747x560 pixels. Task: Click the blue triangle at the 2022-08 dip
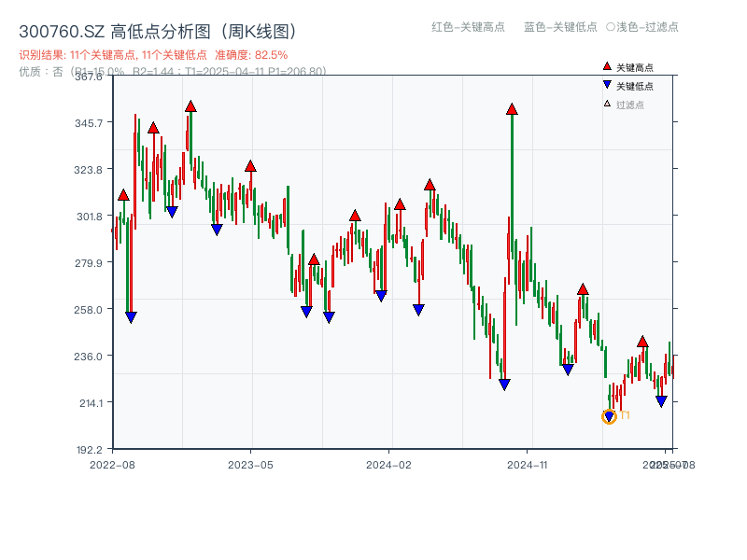click(130, 318)
